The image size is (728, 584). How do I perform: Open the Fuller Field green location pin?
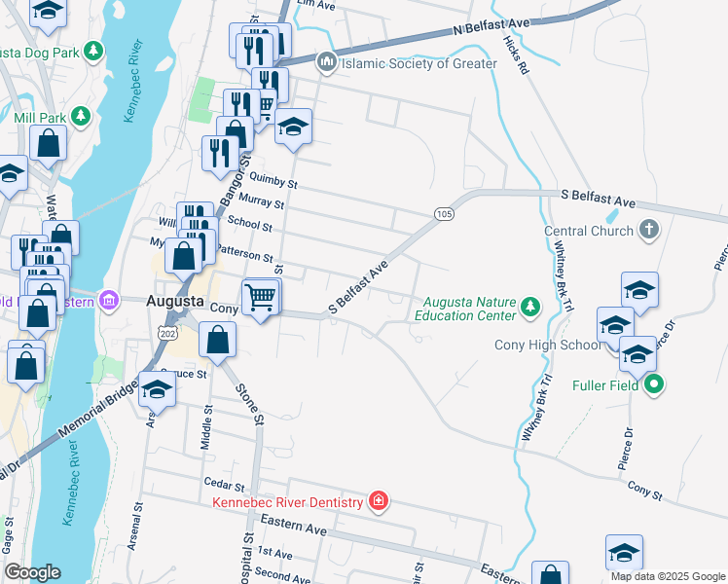(x=654, y=384)
